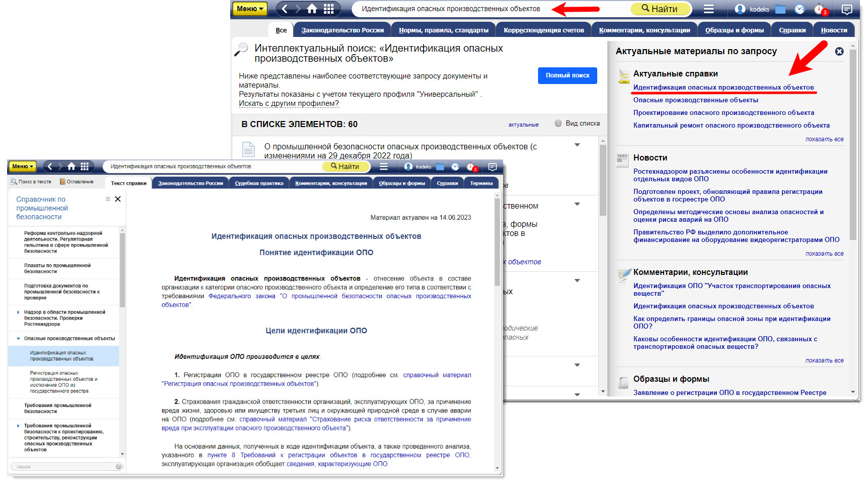Open the Новости tab in the top window
This screenshot has height=482, width=868.
(x=834, y=30)
